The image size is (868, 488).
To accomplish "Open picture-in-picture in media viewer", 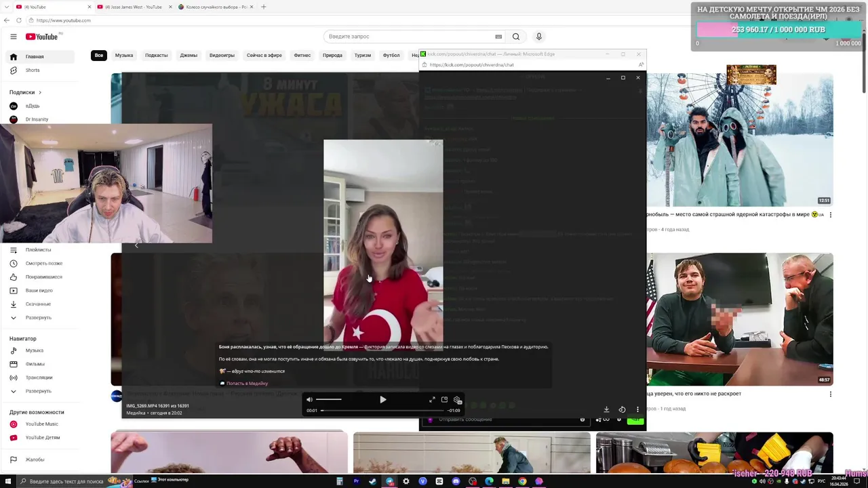I will (444, 400).
